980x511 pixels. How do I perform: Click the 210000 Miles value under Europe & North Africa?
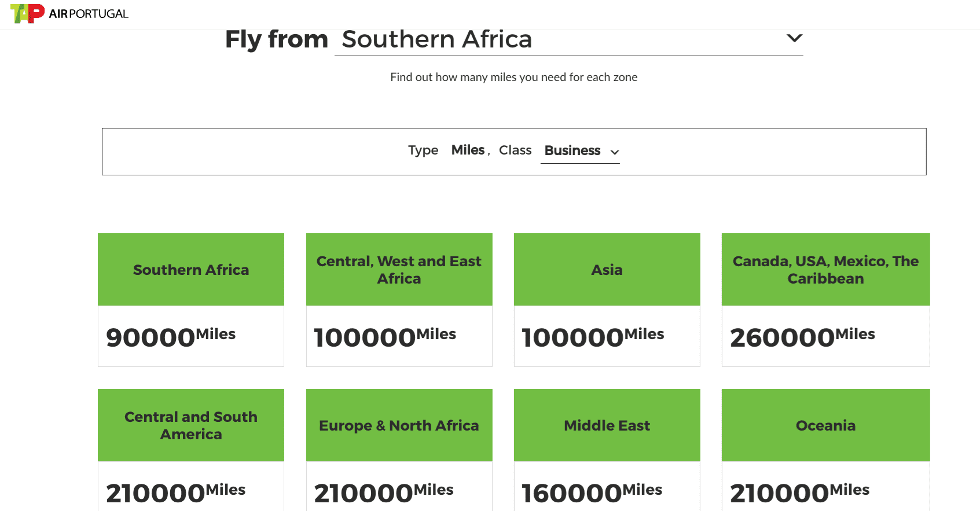[x=384, y=492]
